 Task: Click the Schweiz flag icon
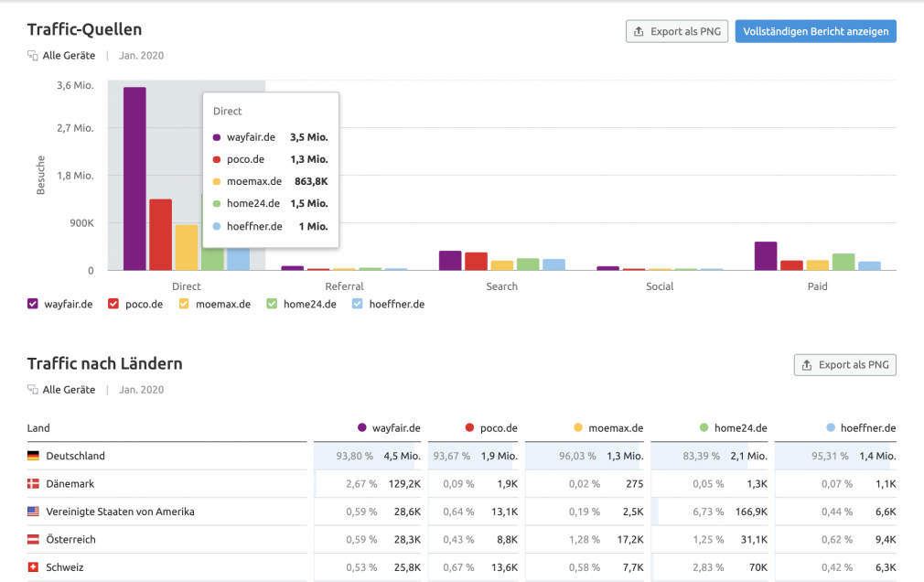(x=33, y=567)
